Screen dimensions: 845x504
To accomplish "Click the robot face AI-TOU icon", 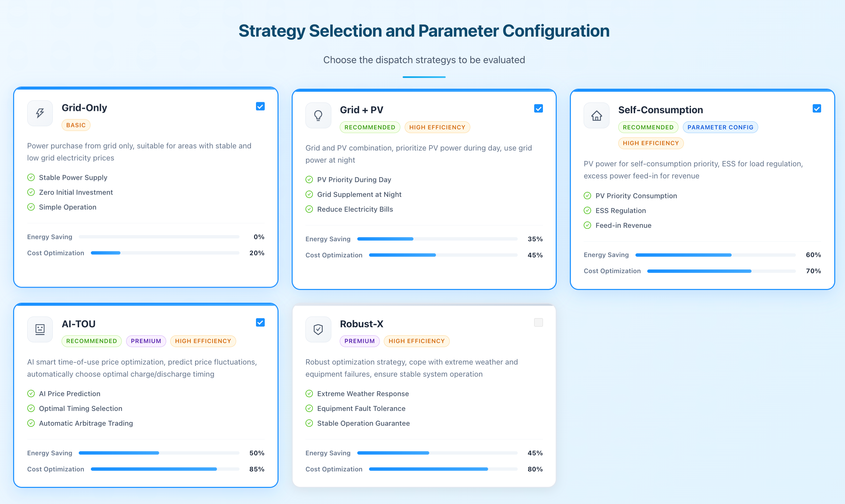I will tap(40, 329).
